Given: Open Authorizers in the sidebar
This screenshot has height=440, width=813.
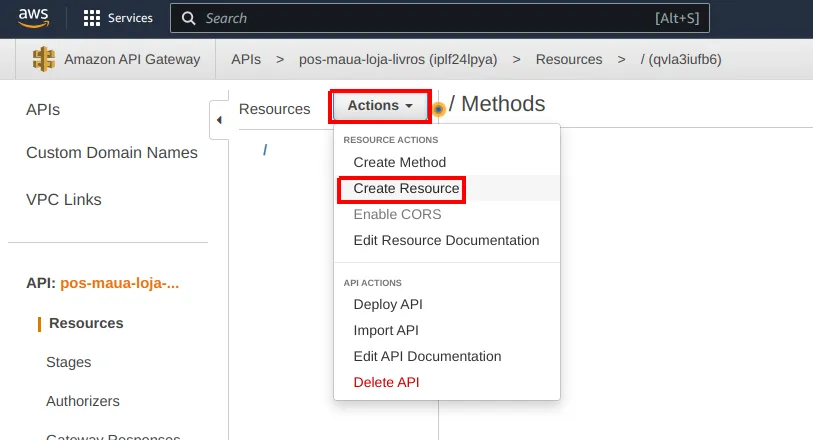Looking at the screenshot, I should pos(83,401).
